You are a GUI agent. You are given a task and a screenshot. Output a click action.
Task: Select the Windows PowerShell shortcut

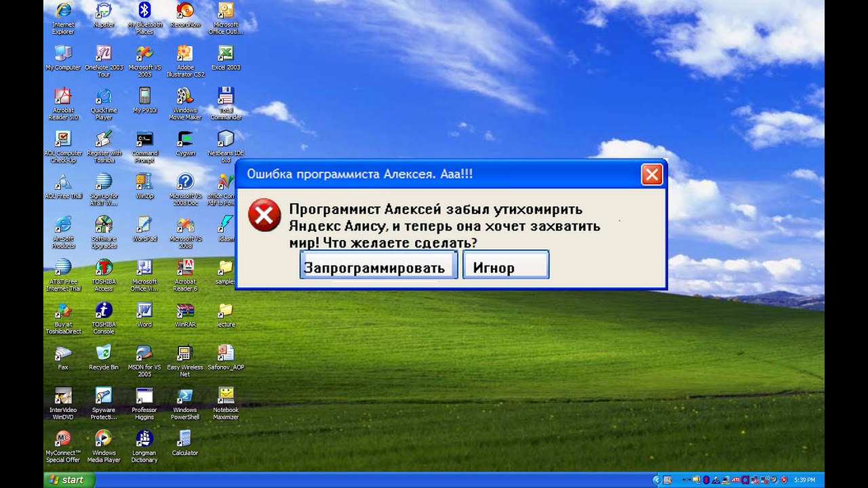coord(185,403)
